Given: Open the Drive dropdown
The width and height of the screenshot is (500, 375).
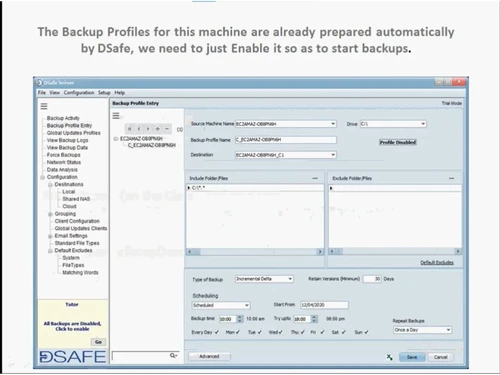Looking at the screenshot, I should pyautogui.click(x=423, y=124).
